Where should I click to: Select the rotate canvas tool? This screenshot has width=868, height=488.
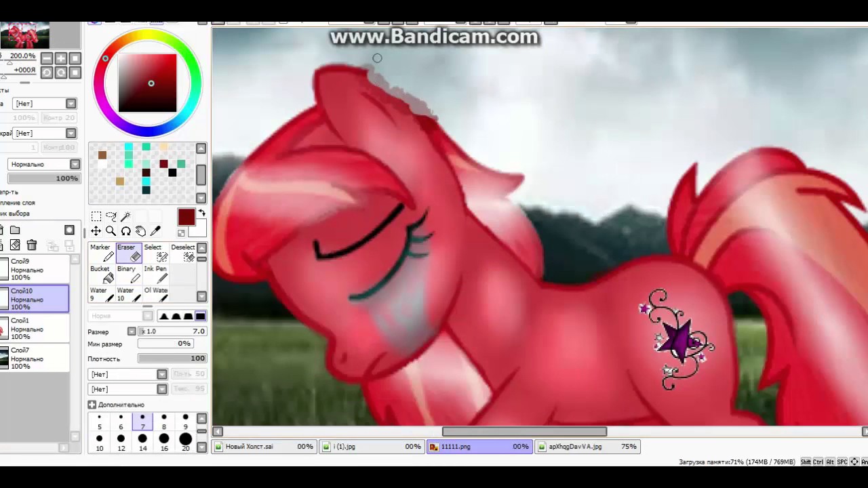[x=126, y=231]
